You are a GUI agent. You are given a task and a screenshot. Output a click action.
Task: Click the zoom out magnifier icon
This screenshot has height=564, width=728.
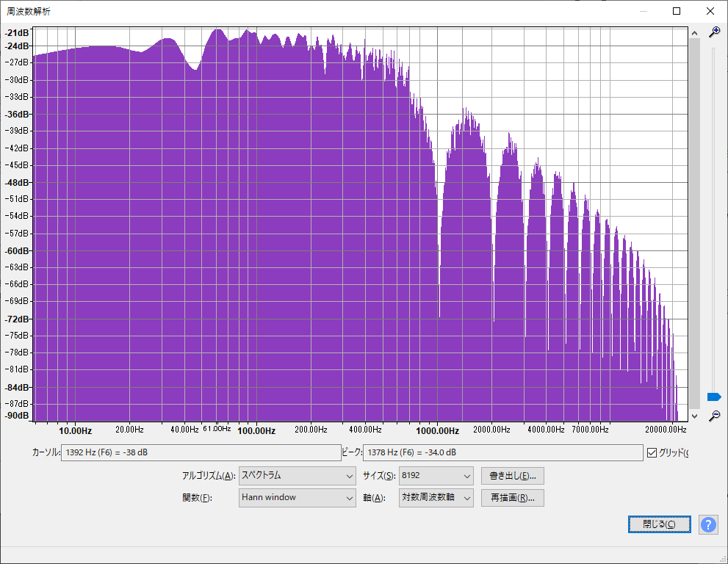click(714, 416)
